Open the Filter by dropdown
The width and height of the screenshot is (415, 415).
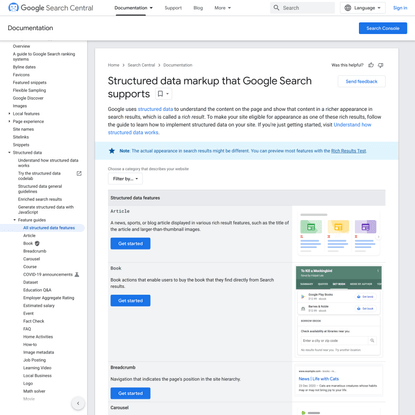click(x=125, y=179)
